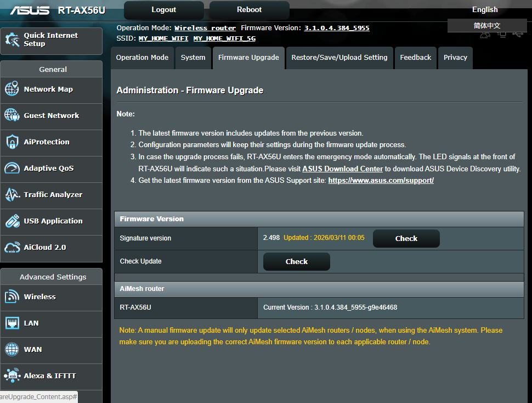Open the ASUS Download Center link
This screenshot has height=403, width=532.
tap(342, 169)
